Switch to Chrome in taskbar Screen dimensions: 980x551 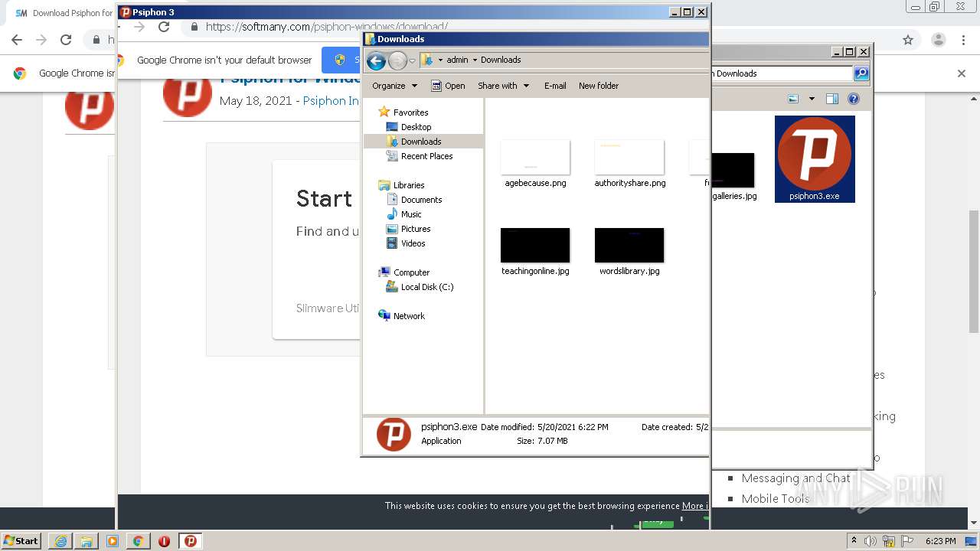138,541
